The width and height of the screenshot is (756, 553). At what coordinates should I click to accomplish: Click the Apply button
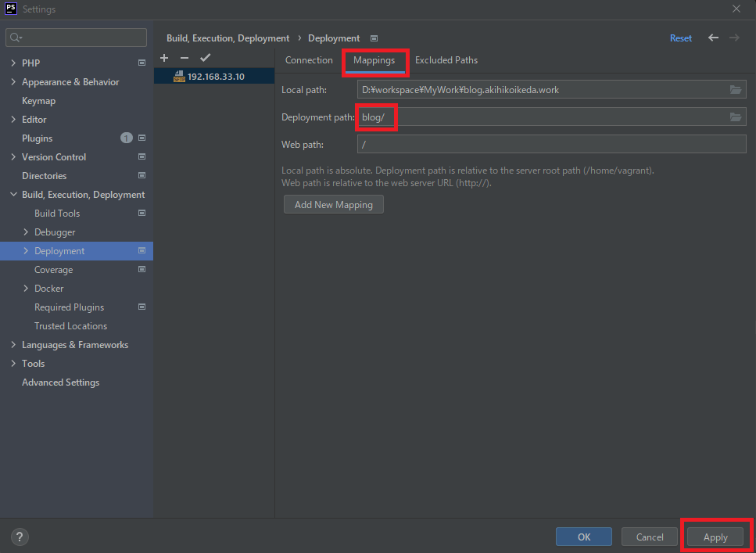tap(715, 537)
